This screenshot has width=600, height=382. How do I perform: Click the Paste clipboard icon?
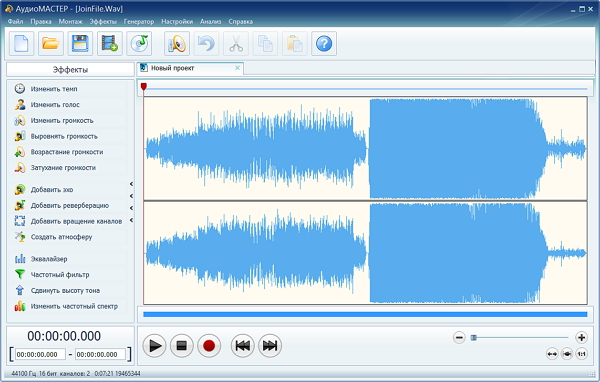[x=295, y=43]
